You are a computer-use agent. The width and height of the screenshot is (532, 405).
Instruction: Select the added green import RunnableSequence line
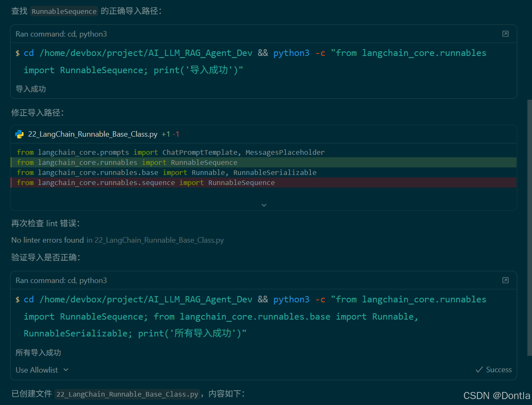(263, 162)
